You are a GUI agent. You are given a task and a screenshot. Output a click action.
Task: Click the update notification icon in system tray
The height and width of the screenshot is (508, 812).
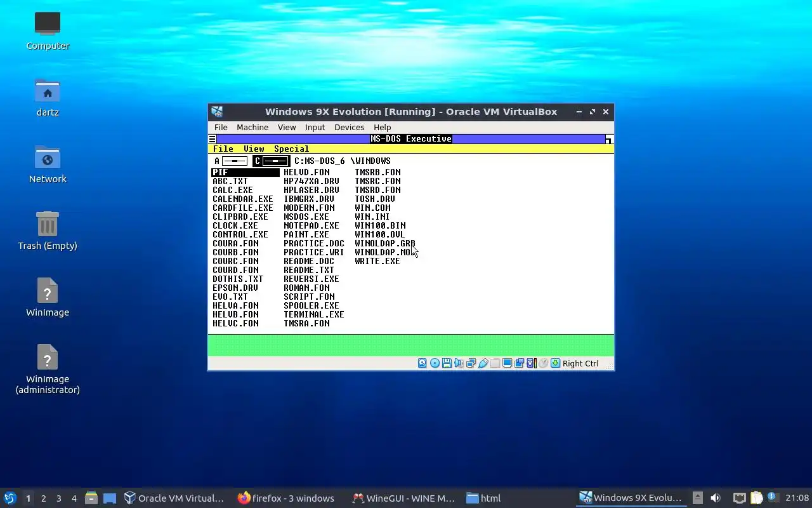pyautogui.click(x=772, y=498)
